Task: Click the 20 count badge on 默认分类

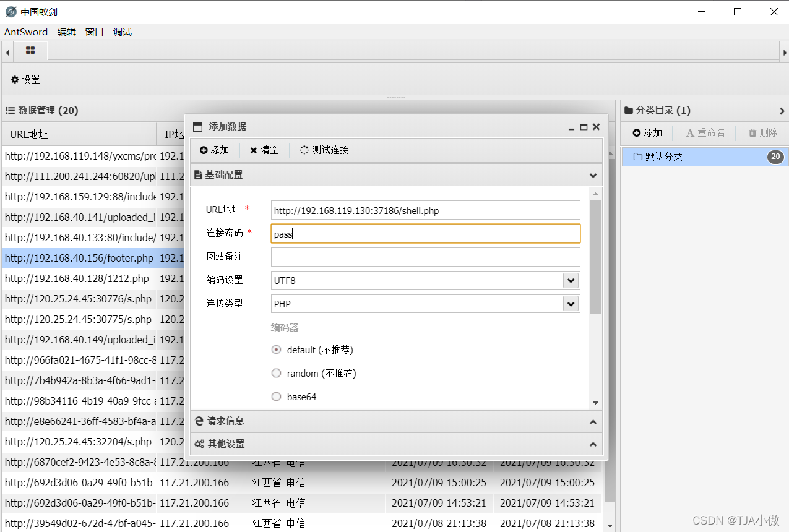Action: pos(775,157)
